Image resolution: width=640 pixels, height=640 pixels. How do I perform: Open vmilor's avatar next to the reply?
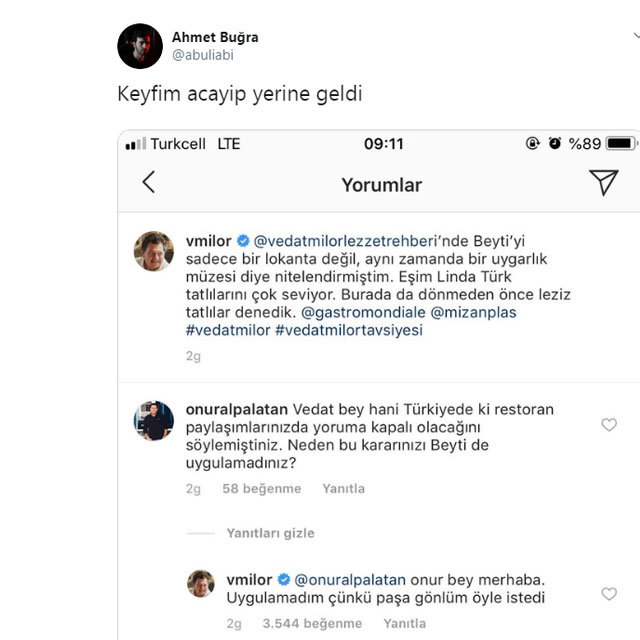tap(202, 583)
